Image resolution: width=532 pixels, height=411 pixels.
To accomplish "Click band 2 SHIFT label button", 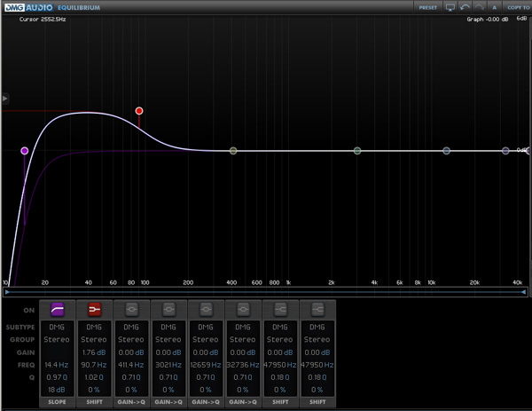I will pyautogui.click(x=94, y=402).
